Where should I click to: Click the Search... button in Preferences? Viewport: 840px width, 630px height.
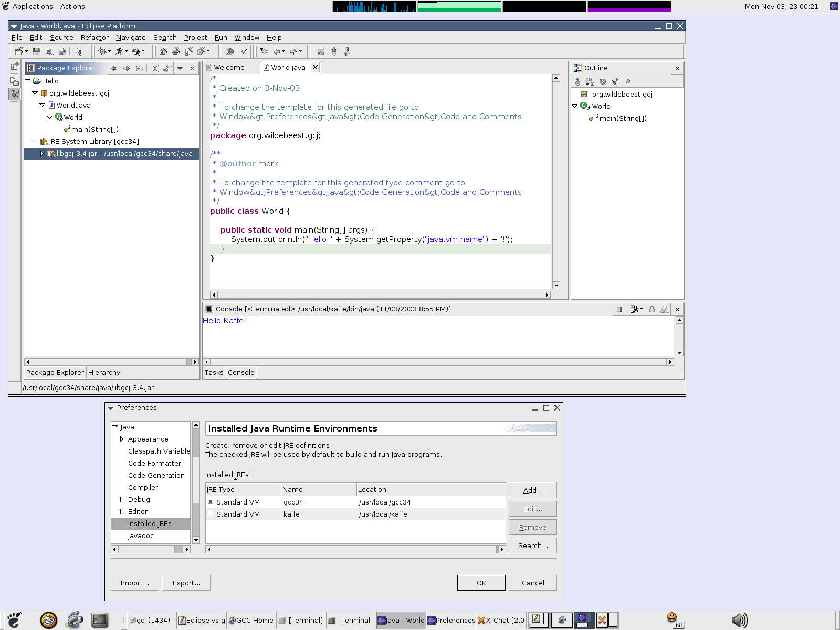(x=533, y=545)
